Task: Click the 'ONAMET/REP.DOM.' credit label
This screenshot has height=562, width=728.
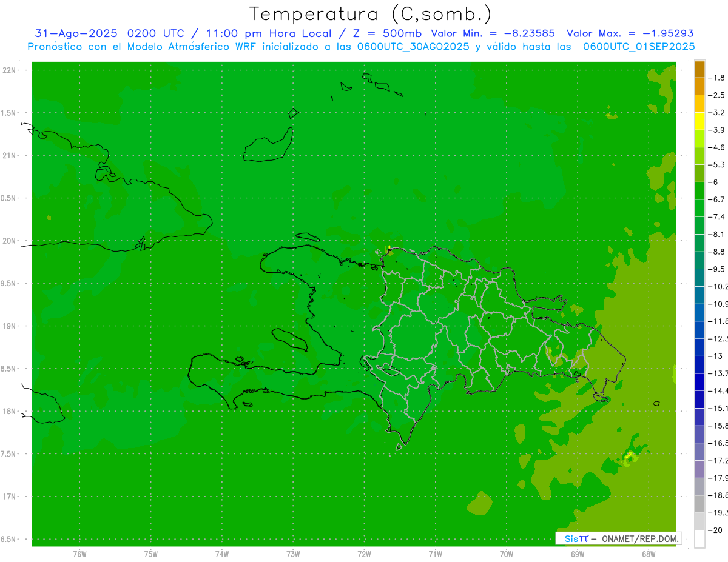Action: pyautogui.click(x=640, y=538)
